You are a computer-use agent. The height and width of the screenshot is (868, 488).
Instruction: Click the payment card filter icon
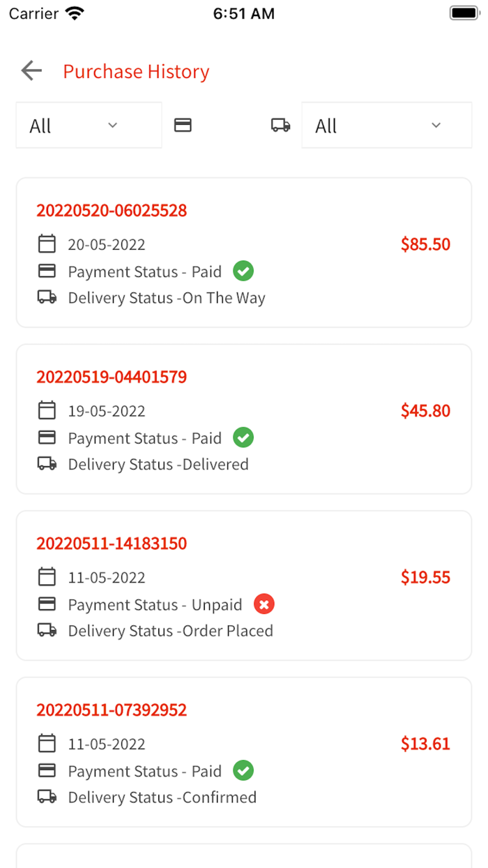coord(183,125)
